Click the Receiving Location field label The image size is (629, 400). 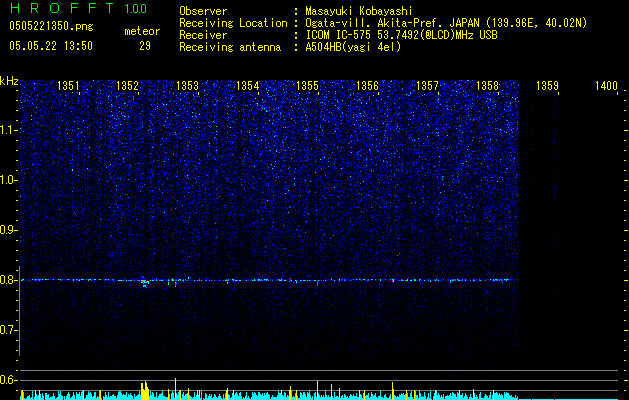click(x=233, y=23)
